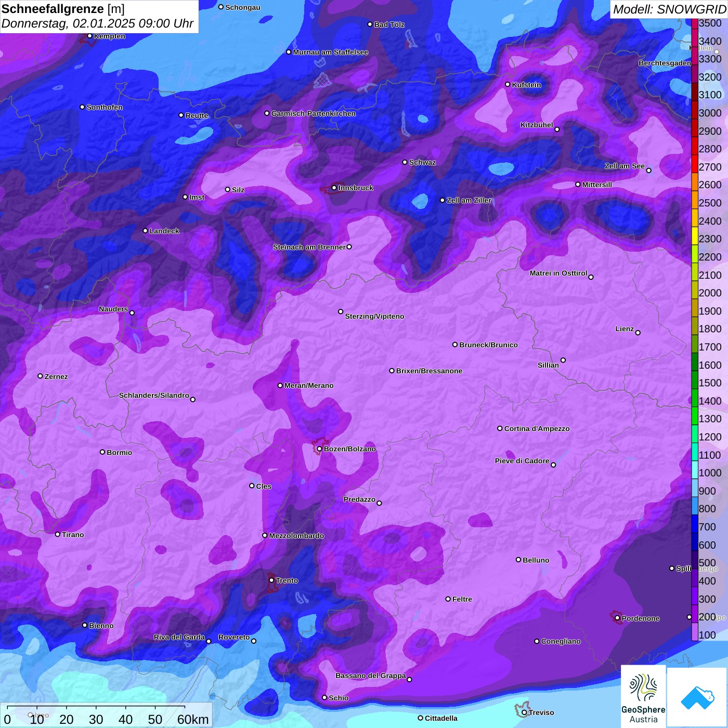Click the Predazzo label
Viewport: 728px width, 728px height.
pyautogui.click(x=359, y=499)
